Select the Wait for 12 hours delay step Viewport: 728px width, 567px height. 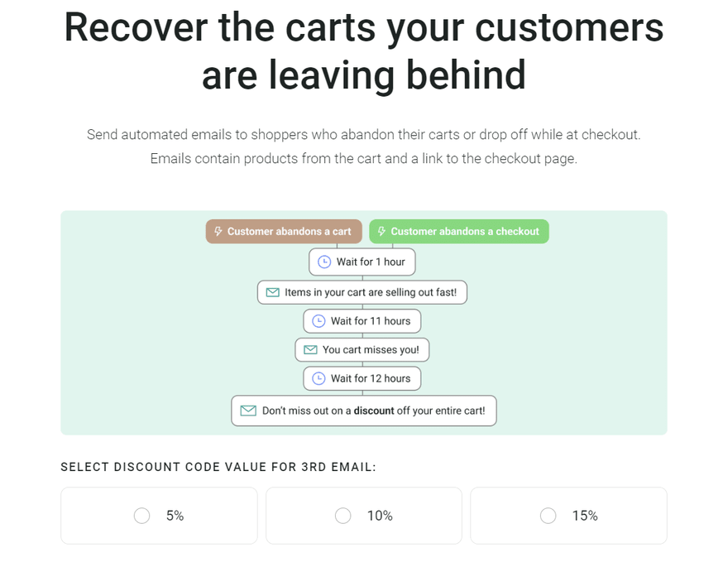[362, 378]
